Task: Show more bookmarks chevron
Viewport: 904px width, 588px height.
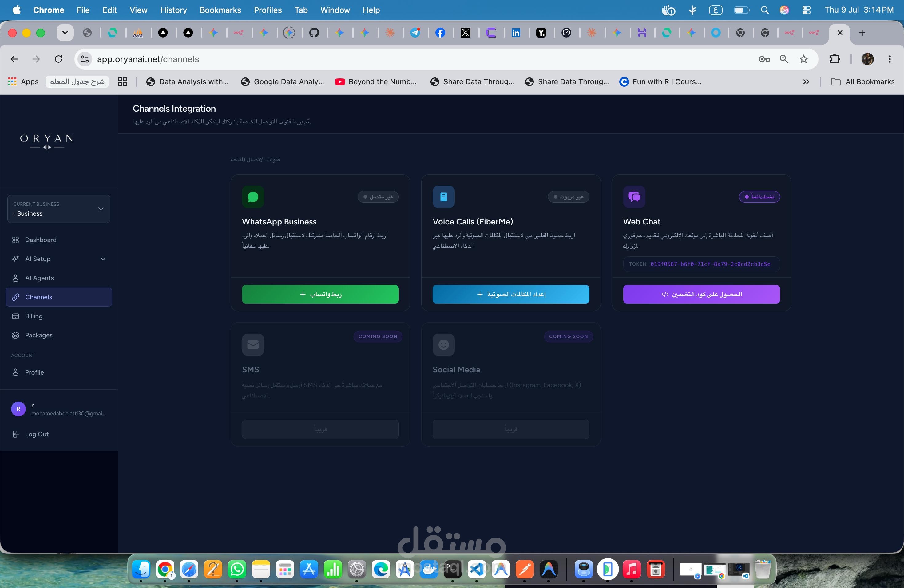Action: [x=806, y=82]
